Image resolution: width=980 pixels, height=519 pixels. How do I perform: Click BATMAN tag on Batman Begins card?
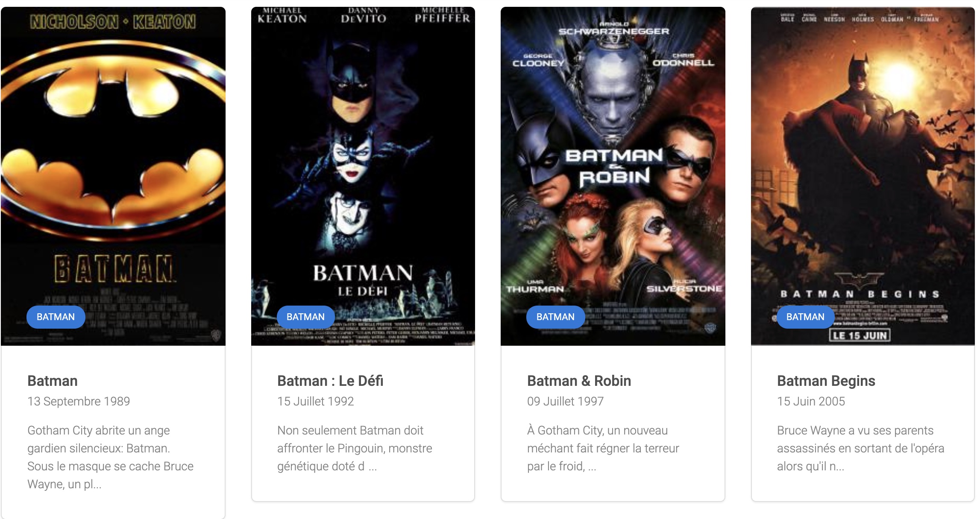(806, 317)
